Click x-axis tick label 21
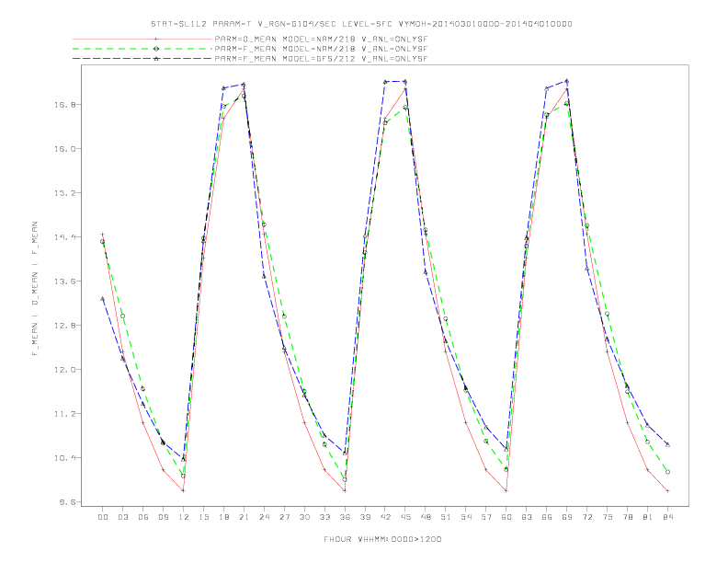The height and width of the screenshot is (563, 728). click(x=244, y=517)
